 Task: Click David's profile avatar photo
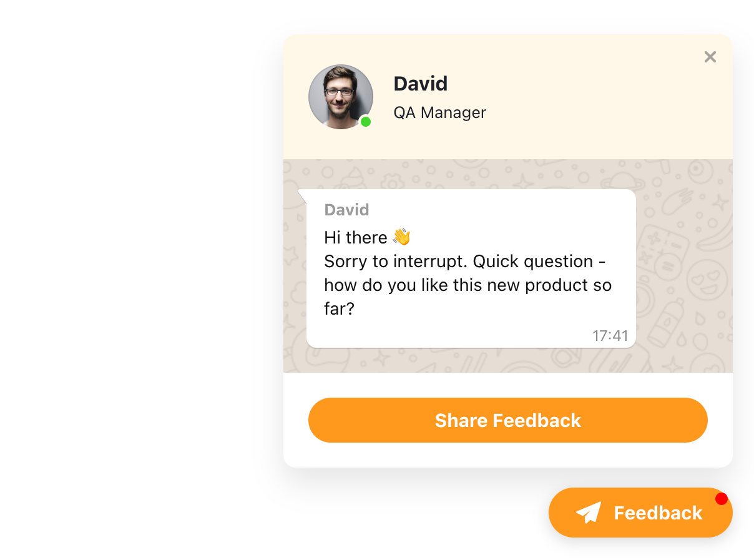(340, 97)
